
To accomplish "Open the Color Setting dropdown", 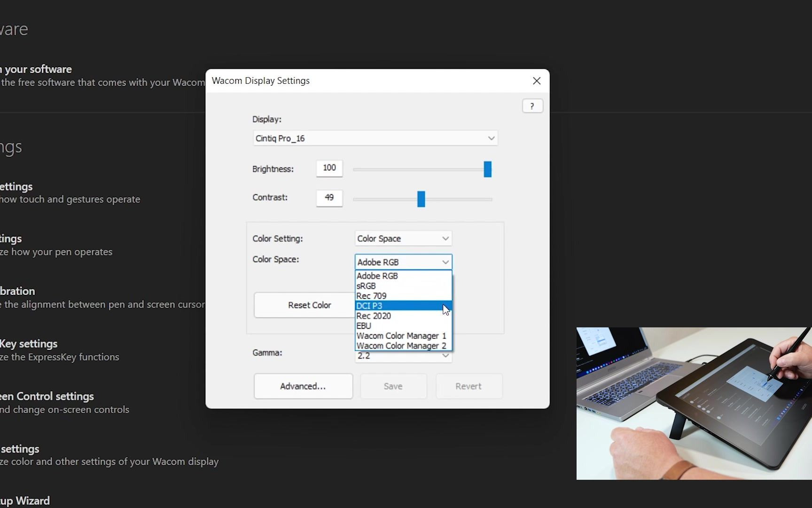I will (x=403, y=238).
